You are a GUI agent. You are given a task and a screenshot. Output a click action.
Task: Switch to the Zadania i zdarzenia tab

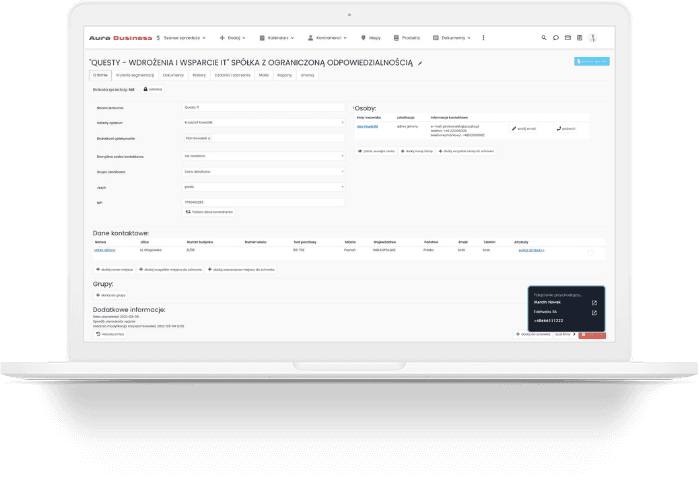point(233,75)
